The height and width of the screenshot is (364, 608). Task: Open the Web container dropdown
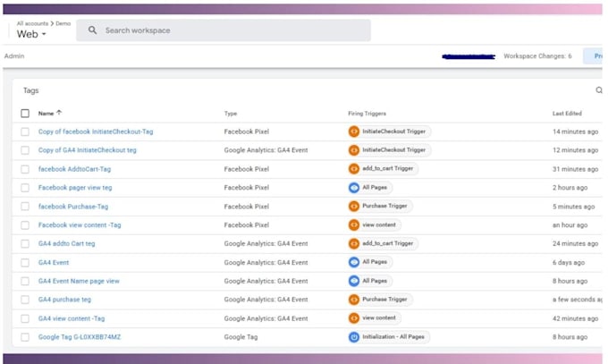[x=31, y=34]
